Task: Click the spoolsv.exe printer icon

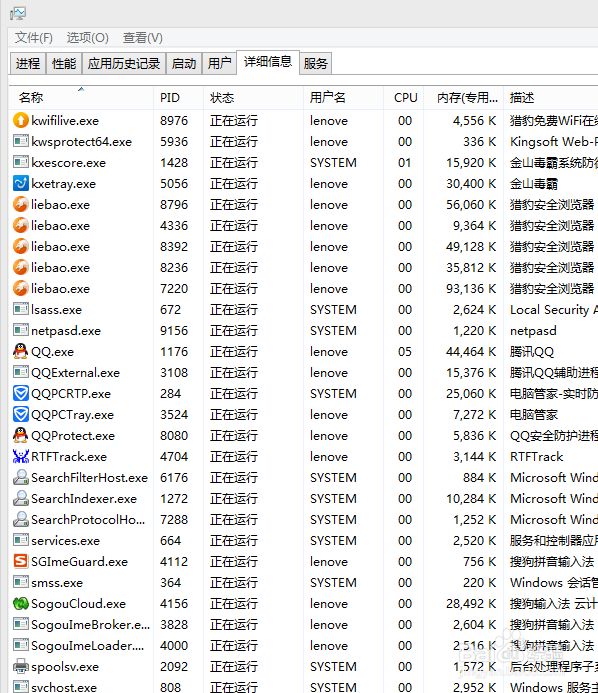Action: [21, 666]
